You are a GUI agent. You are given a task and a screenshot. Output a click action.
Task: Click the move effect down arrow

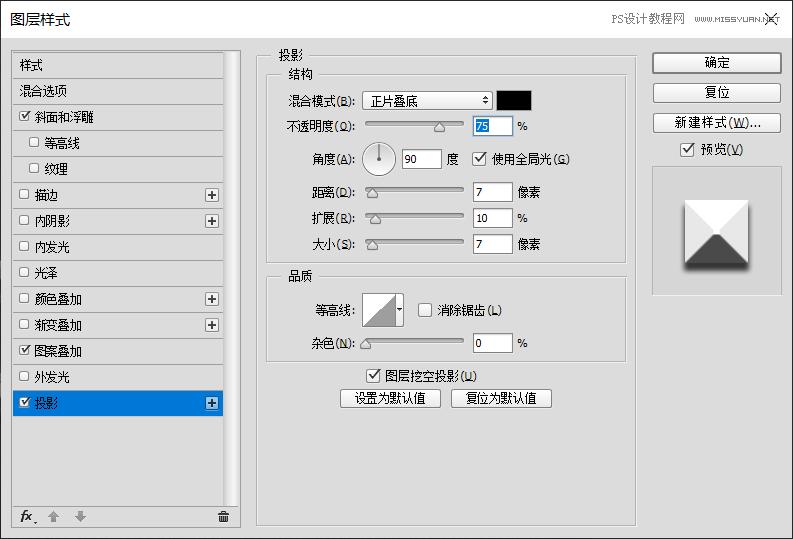pyautogui.click(x=80, y=516)
